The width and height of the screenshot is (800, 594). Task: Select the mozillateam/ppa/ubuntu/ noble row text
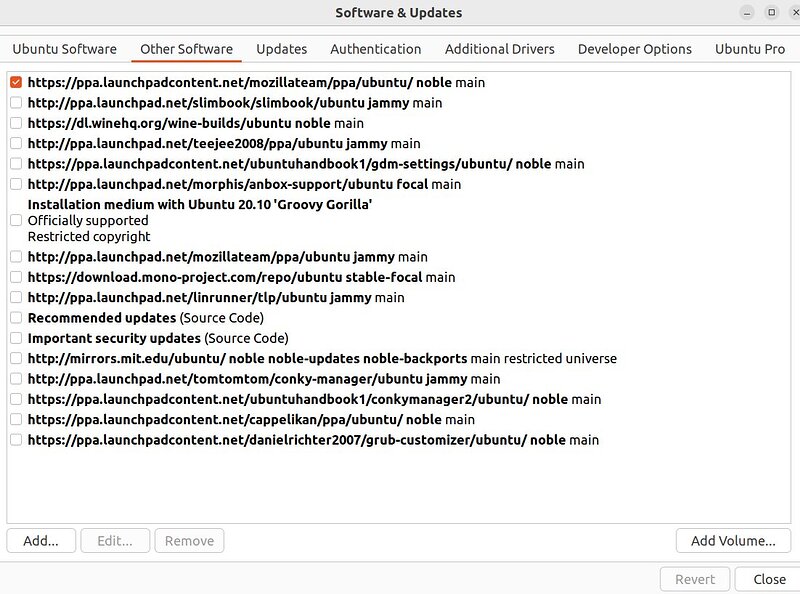coord(256,82)
